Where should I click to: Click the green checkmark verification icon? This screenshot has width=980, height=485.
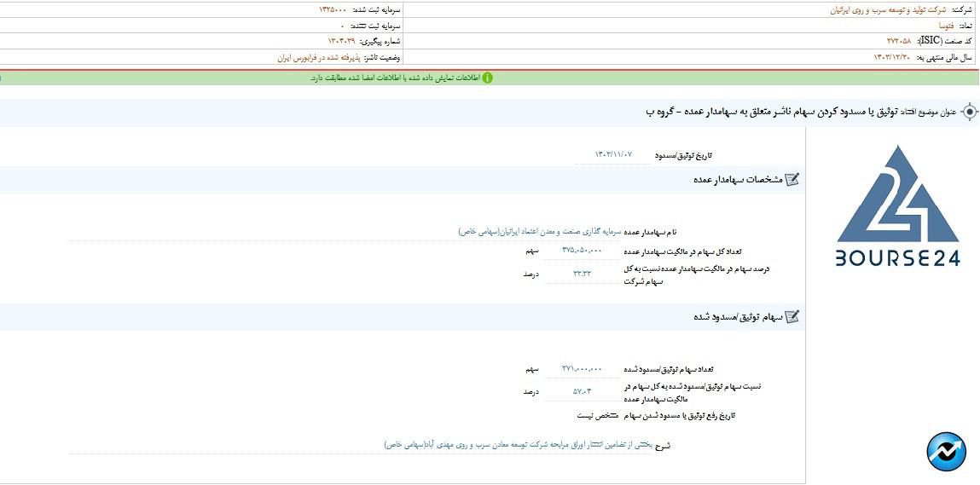(x=487, y=78)
